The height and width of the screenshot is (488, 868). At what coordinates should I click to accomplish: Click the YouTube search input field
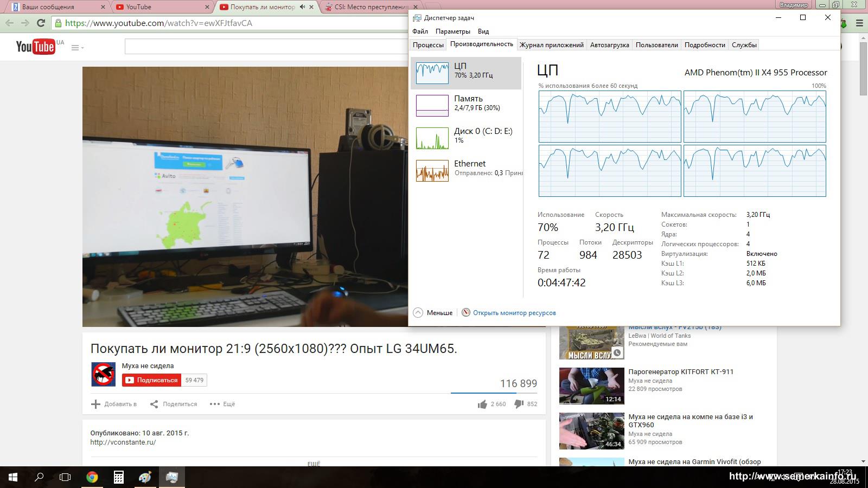266,47
